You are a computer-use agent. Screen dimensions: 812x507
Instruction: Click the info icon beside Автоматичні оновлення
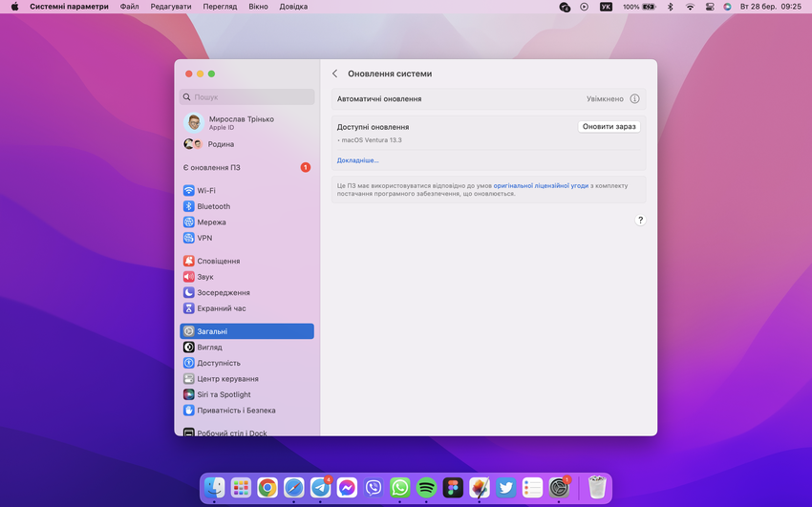click(x=635, y=98)
